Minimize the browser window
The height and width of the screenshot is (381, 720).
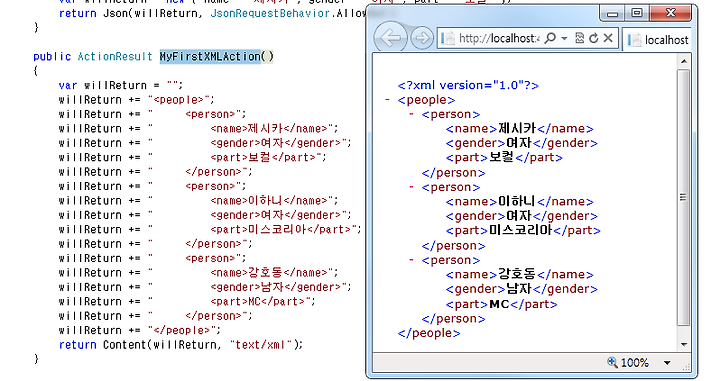point(613,13)
